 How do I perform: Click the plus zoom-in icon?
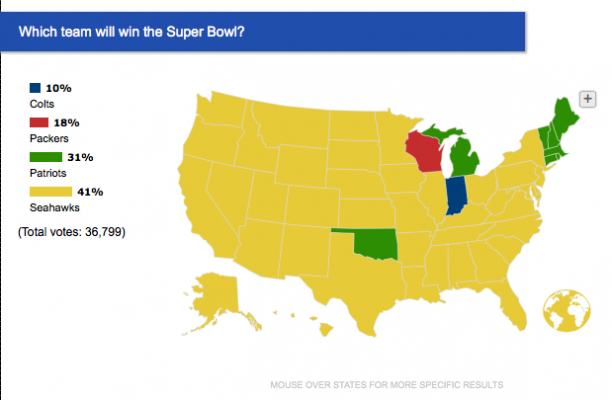587,99
